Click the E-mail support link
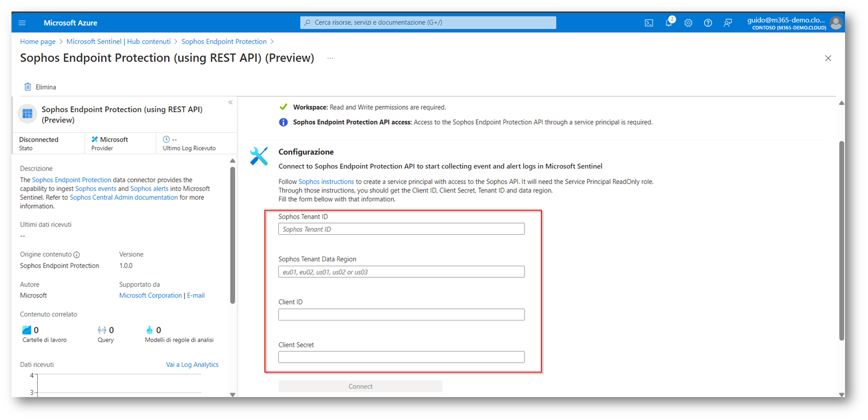868x420 pixels. (196, 295)
